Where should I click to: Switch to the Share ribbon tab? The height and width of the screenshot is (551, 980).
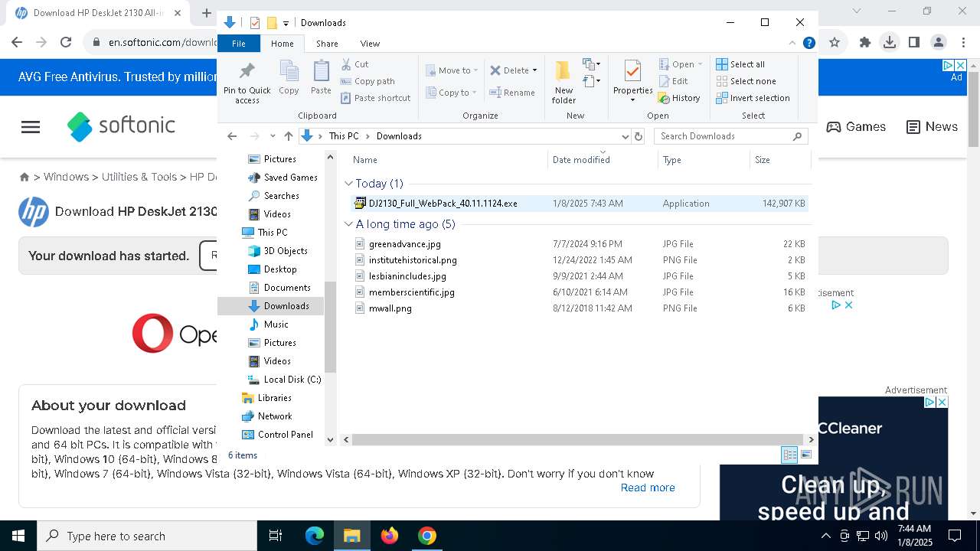click(327, 44)
